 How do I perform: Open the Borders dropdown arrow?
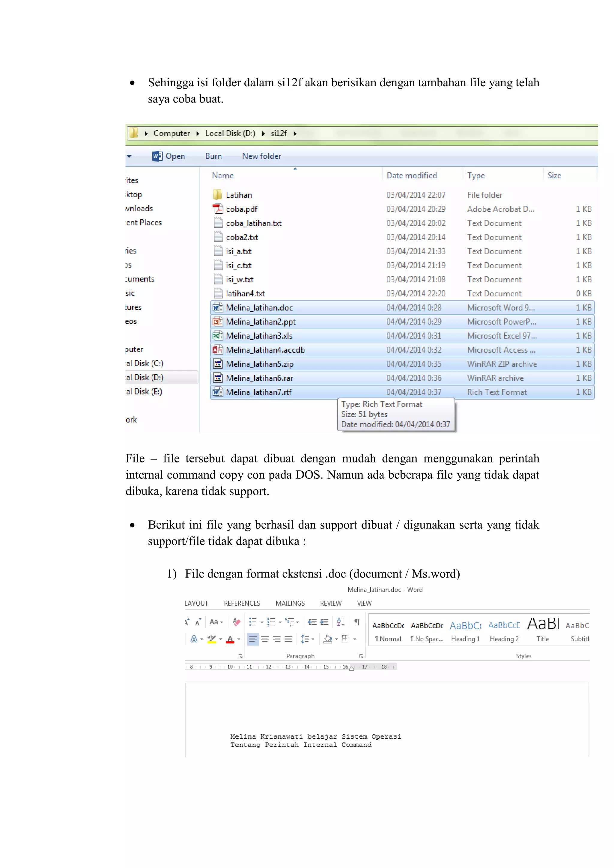click(355, 639)
